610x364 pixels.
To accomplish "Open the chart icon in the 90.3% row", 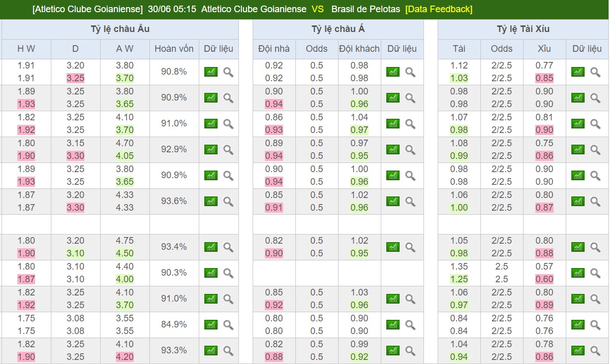I will (x=211, y=273).
